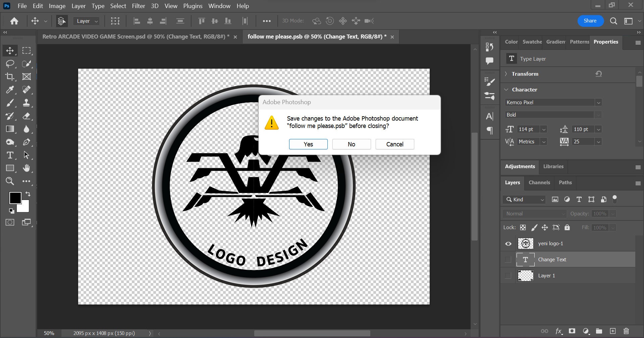644x338 pixels.
Task: Open the Kind layer filter dropdown
Action: pos(524,199)
